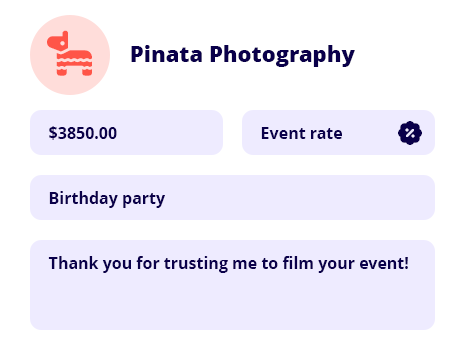This screenshot has height=360, width=465.
Task: Click the scalloped badge beside Event rate
Action: click(x=410, y=133)
